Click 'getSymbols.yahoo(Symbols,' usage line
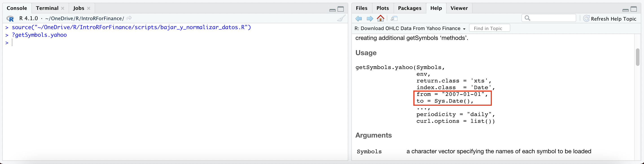This screenshot has height=164, width=644. click(400, 67)
